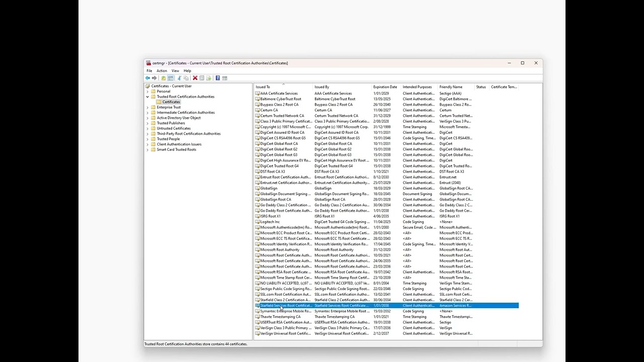Sort by the Friendly Name column header
The width and height of the screenshot is (644, 362).
[456, 87]
